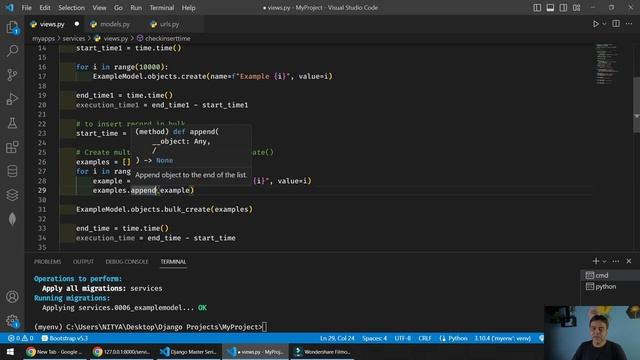Open the PROBLEMS panel tab
The height and width of the screenshot is (360, 640).
tap(47, 262)
